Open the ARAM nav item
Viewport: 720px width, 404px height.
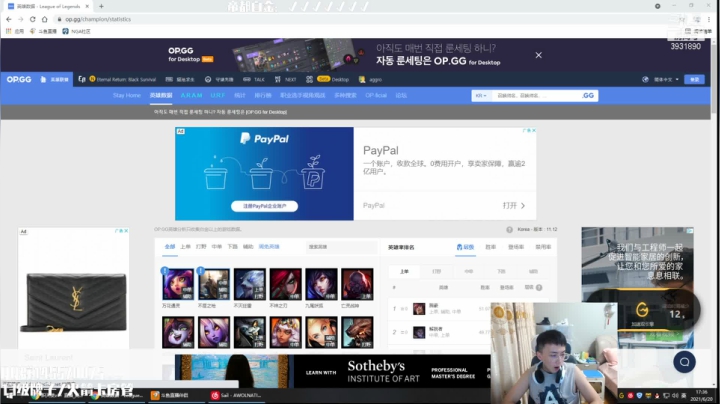point(191,95)
